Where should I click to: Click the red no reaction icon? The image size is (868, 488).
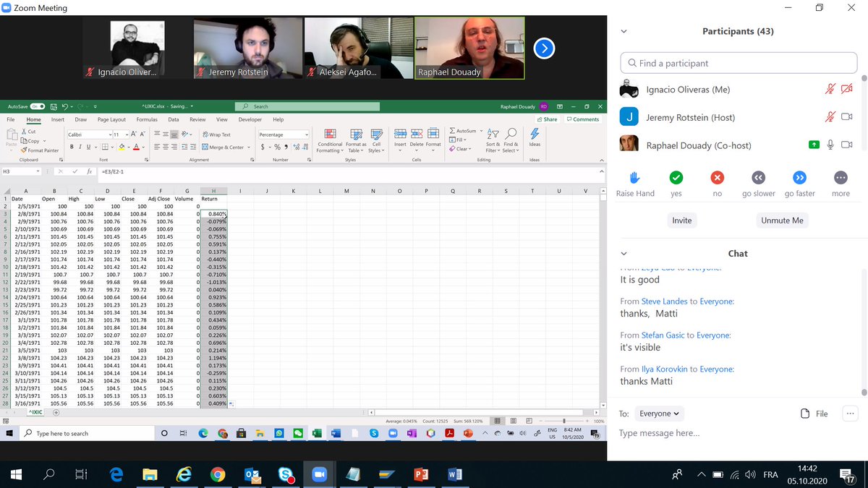[x=717, y=177]
